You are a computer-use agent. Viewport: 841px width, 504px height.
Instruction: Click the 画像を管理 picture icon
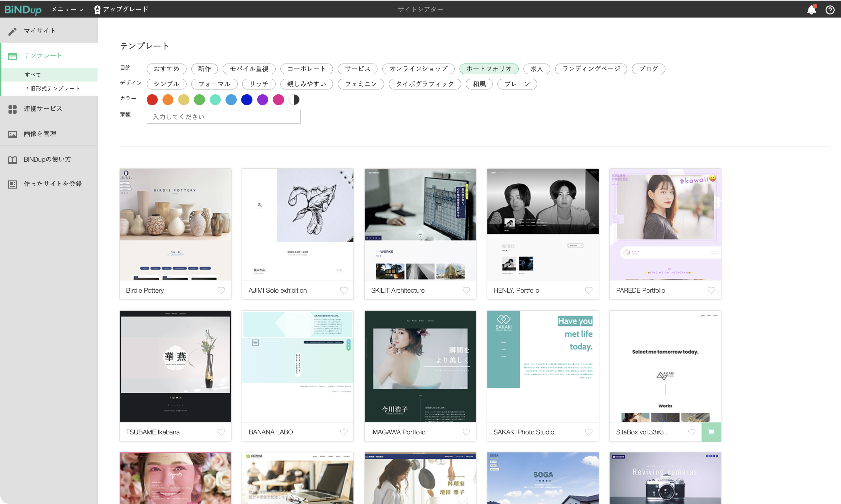(x=12, y=134)
